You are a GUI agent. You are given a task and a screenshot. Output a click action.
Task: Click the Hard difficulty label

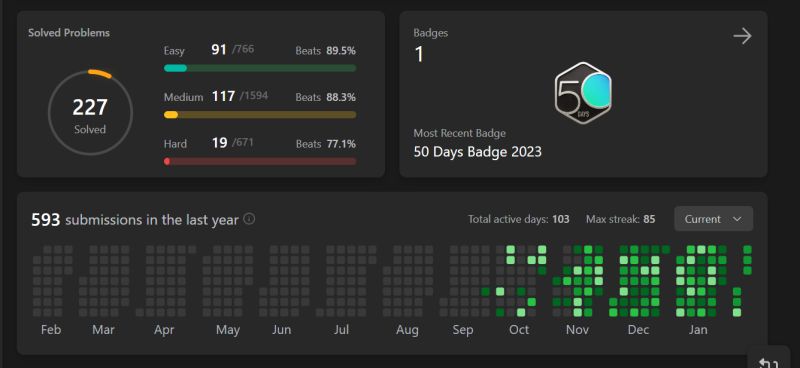[x=175, y=144]
